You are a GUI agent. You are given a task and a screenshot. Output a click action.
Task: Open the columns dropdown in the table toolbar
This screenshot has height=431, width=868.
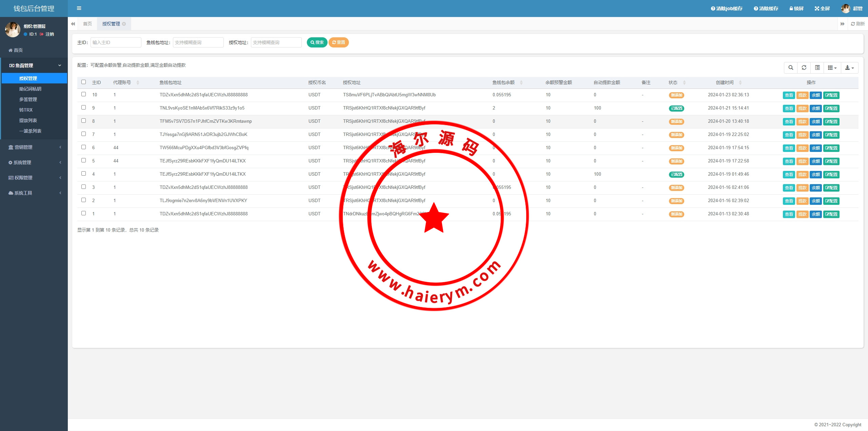tap(832, 68)
